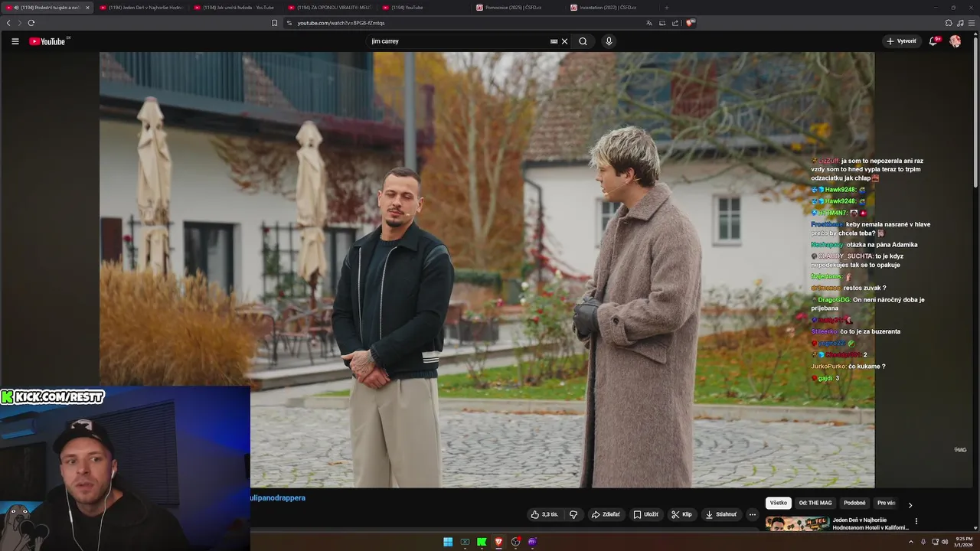This screenshot has height=551, width=980.
Task: Open Brave browser from taskbar
Action: pos(498,542)
